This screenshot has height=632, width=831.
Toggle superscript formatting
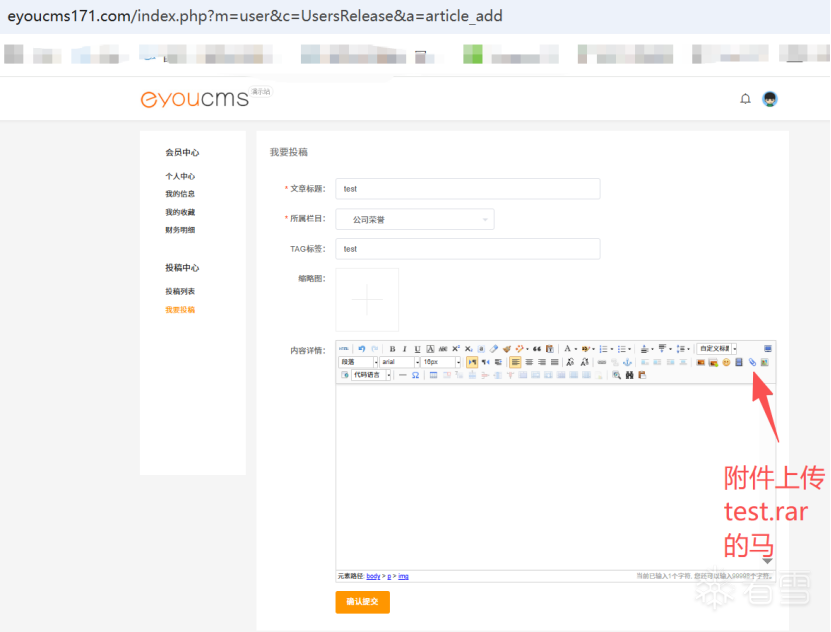[456, 349]
